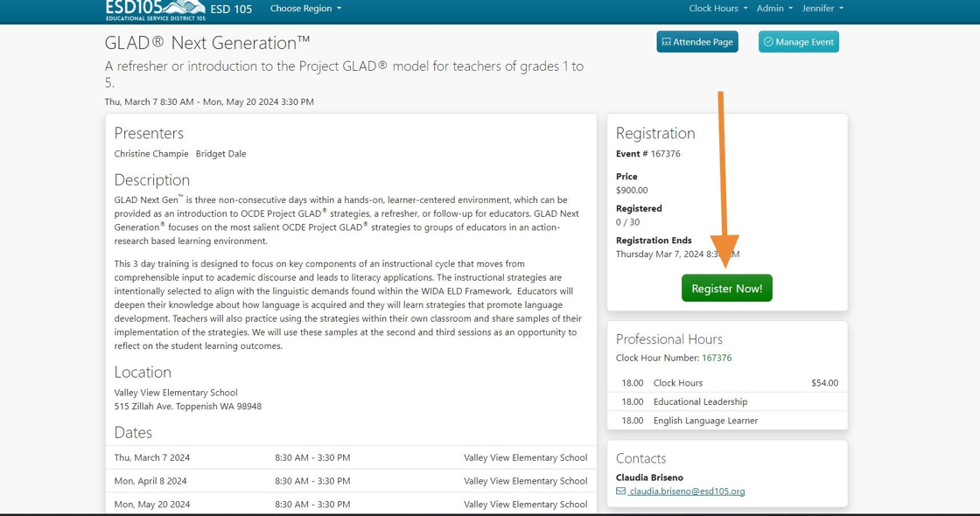
Task: Click the ESD105 logo in header
Action: point(155,10)
